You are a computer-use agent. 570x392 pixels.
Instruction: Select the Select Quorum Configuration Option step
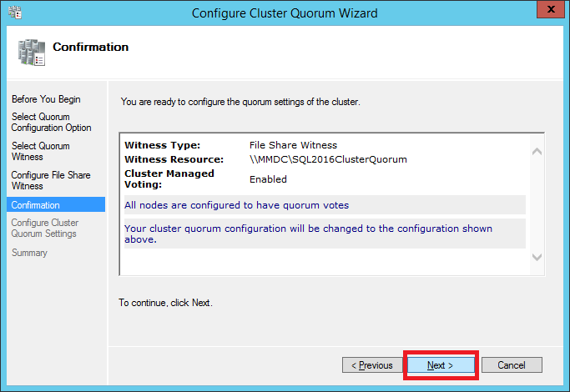coord(52,123)
